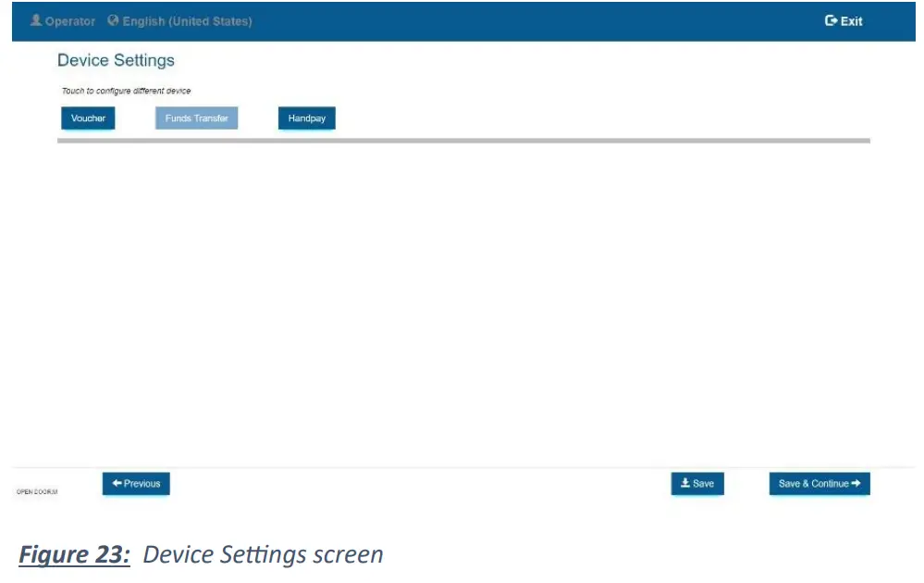
Task: Go back with the Previous button
Action: click(x=136, y=483)
